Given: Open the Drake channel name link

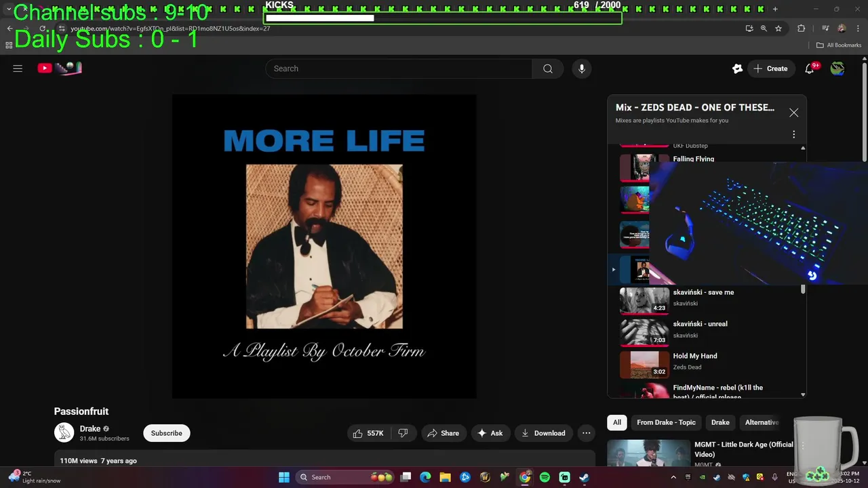Looking at the screenshot, I should pos(90,428).
